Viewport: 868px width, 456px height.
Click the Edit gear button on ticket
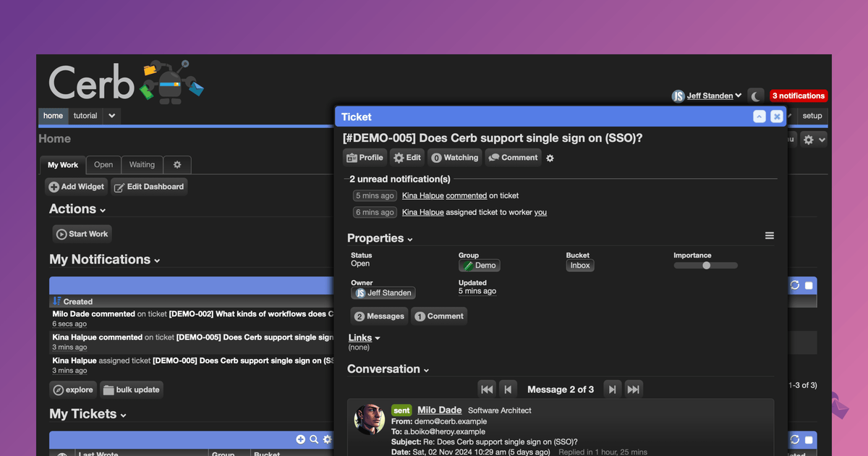[407, 157]
